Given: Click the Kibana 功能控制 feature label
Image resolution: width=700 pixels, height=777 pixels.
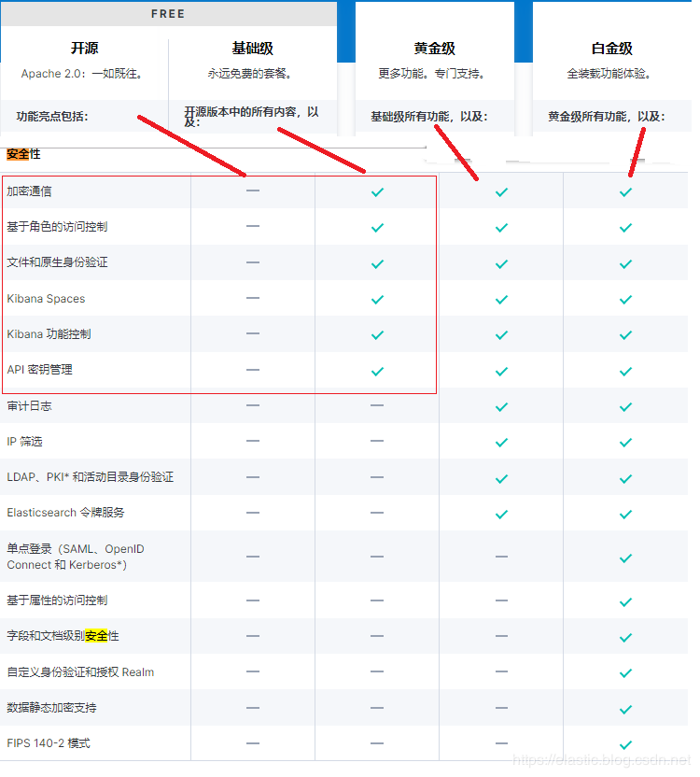Looking at the screenshot, I should point(49,334).
